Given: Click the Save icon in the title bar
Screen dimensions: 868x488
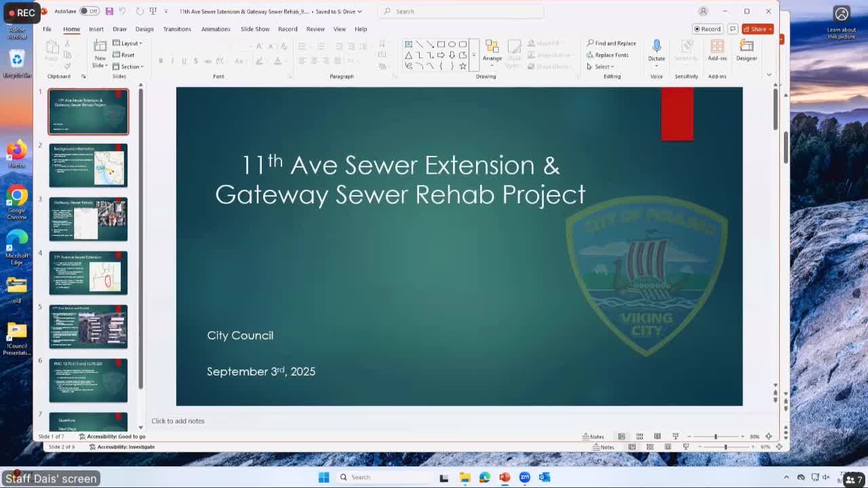Looking at the screenshot, I should point(109,11).
